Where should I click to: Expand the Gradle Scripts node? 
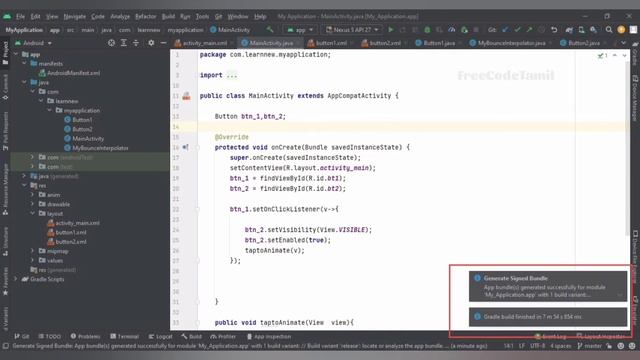[x=16, y=279]
